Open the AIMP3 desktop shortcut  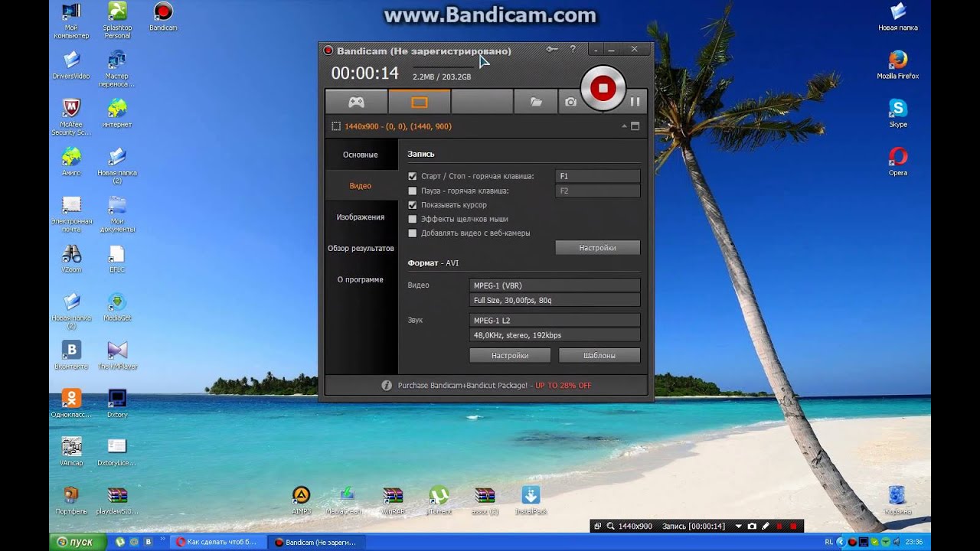pyautogui.click(x=301, y=500)
